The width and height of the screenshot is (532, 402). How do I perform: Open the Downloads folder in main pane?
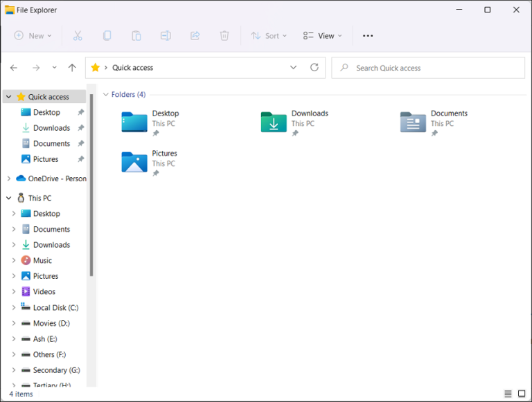pos(274,122)
